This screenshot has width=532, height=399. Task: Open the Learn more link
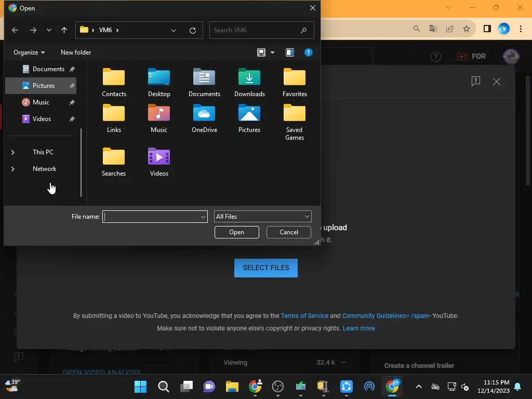coord(358,328)
